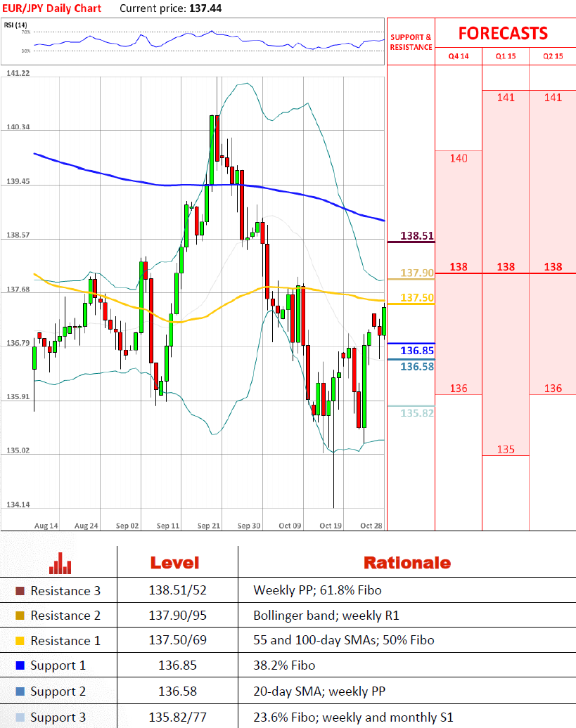Click the Support 1 blue color square
Viewport: 576px width, 728px height.
20,665
